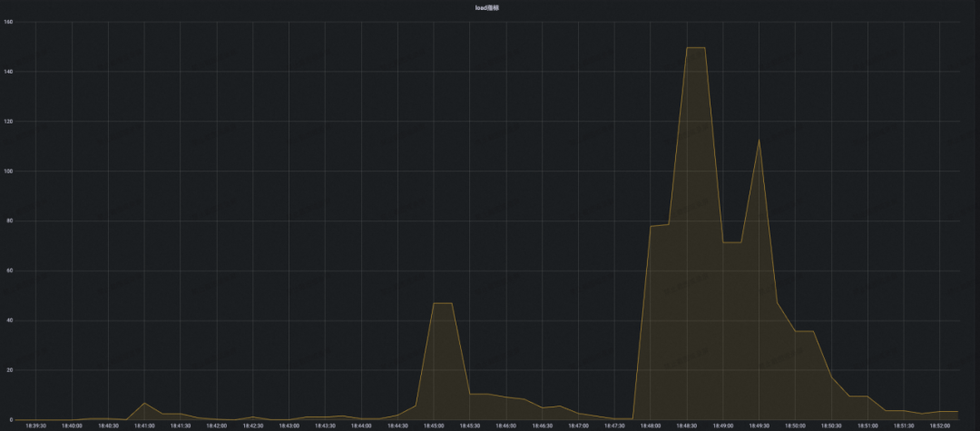980x431 pixels.
Task: Click the 120 y-axis label
Action: coord(8,122)
